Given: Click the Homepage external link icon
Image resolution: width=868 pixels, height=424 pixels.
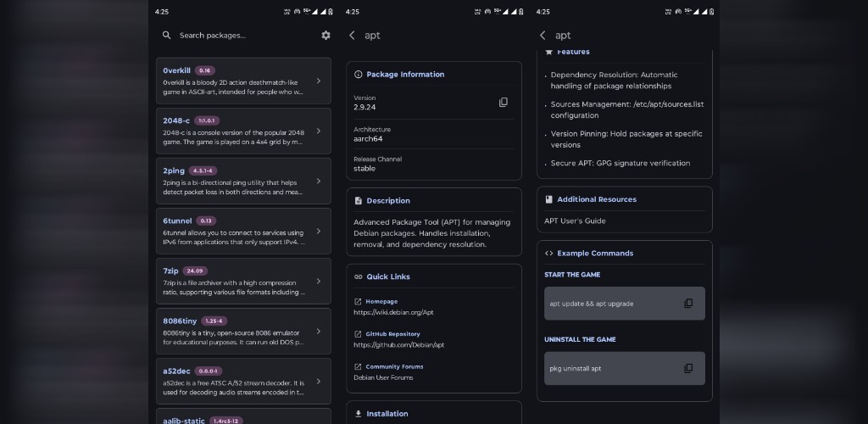Looking at the screenshot, I should point(358,302).
